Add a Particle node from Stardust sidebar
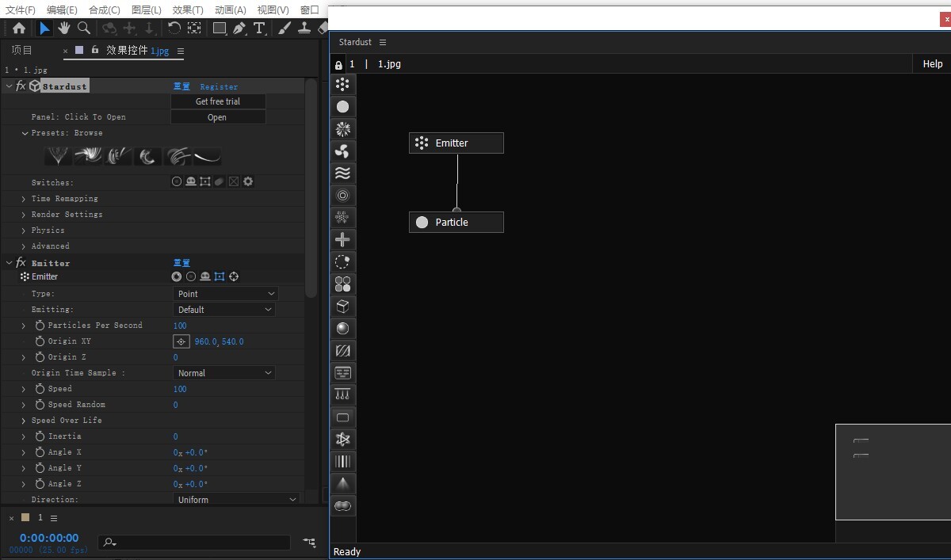The width and height of the screenshot is (951, 560). pyautogui.click(x=342, y=106)
